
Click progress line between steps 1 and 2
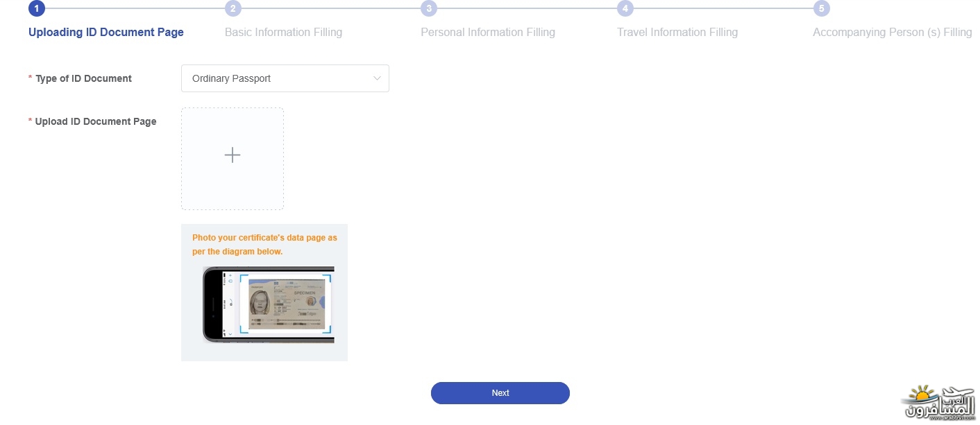point(135,8)
